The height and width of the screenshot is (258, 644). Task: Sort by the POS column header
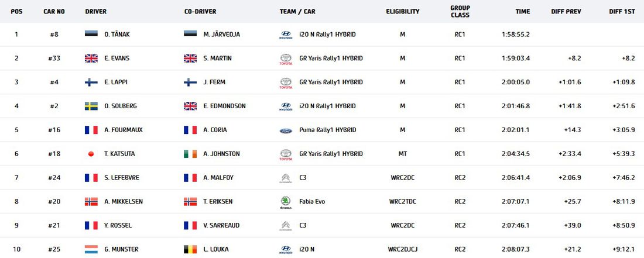click(x=16, y=12)
